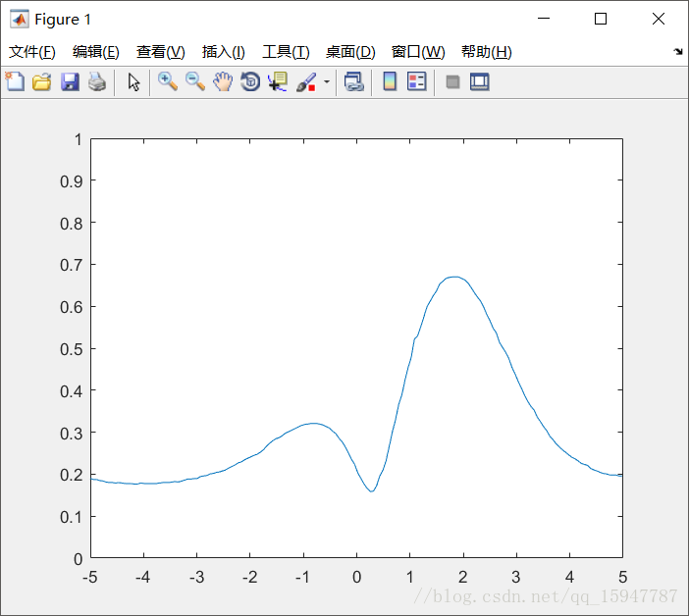Screen dimensions: 689x616
Task: Open the 文件(F) menu
Action: point(32,52)
